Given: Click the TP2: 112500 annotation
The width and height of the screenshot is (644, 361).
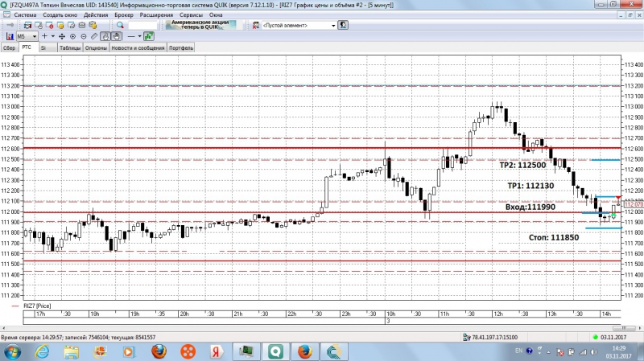Looking at the screenshot, I should 522,165.
